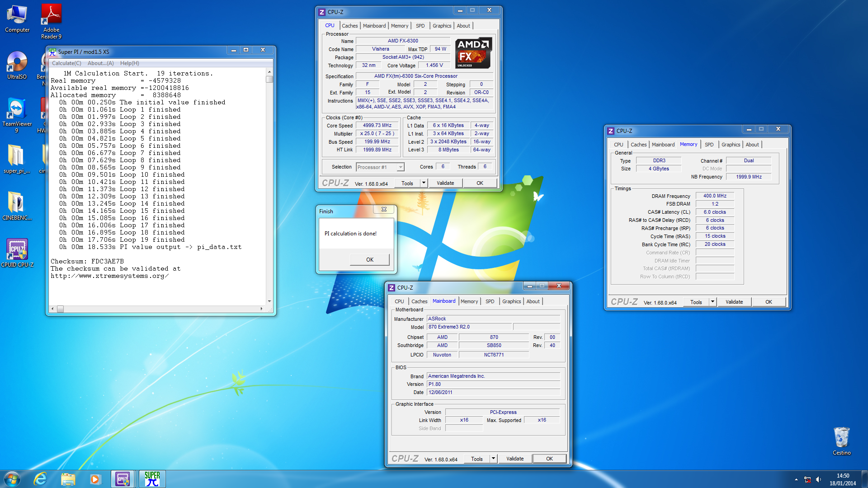Click Super PI window title icon
Screen dimensions: 868x488
(x=52, y=52)
